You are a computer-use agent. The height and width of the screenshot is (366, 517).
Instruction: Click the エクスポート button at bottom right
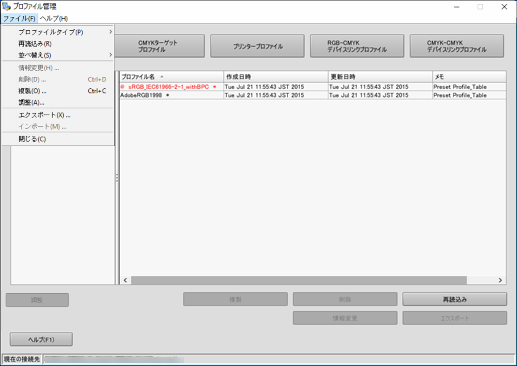455,318
